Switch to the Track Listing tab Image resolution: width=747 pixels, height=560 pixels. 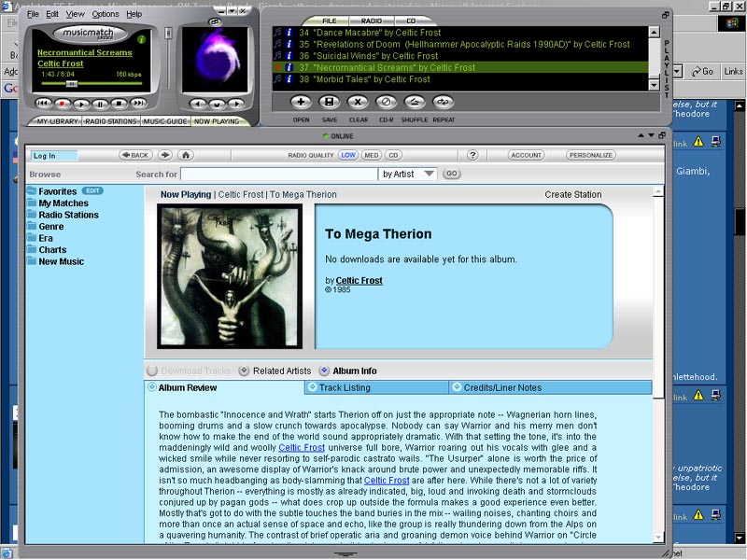click(x=344, y=387)
